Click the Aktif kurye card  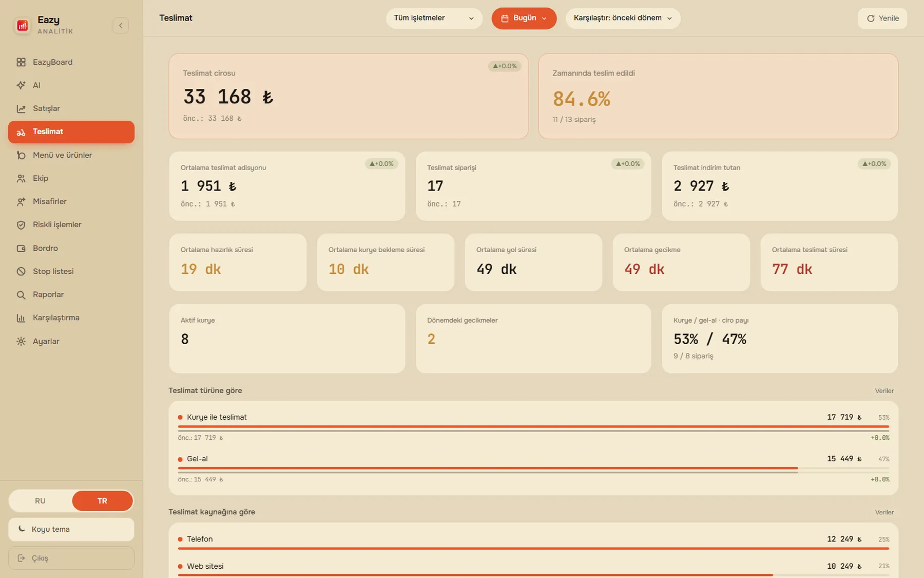287,339
